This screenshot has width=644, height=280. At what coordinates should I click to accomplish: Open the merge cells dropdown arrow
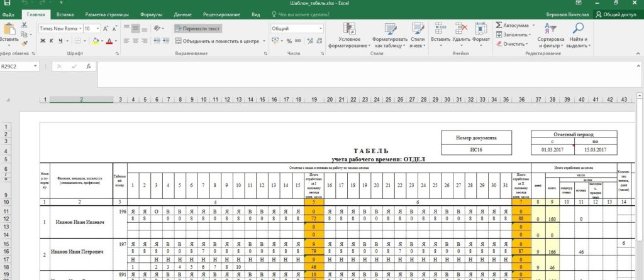point(264,41)
